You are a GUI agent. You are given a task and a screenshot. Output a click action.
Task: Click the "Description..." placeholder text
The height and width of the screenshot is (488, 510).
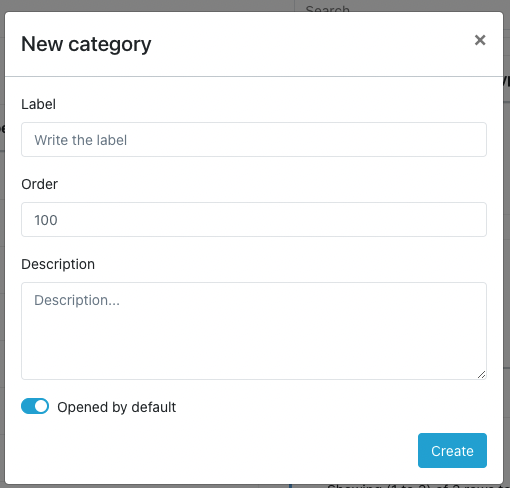pos(77,300)
